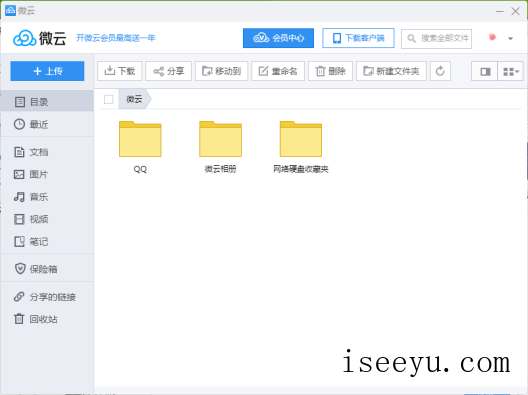The width and height of the screenshot is (528, 395).
Task: Select the 网络硬盘收藏夹 folder
Action: click(301, 139)
